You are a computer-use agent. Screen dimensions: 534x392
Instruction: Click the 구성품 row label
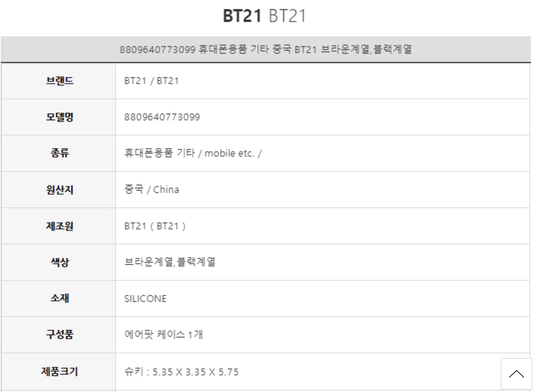(59, 334)
